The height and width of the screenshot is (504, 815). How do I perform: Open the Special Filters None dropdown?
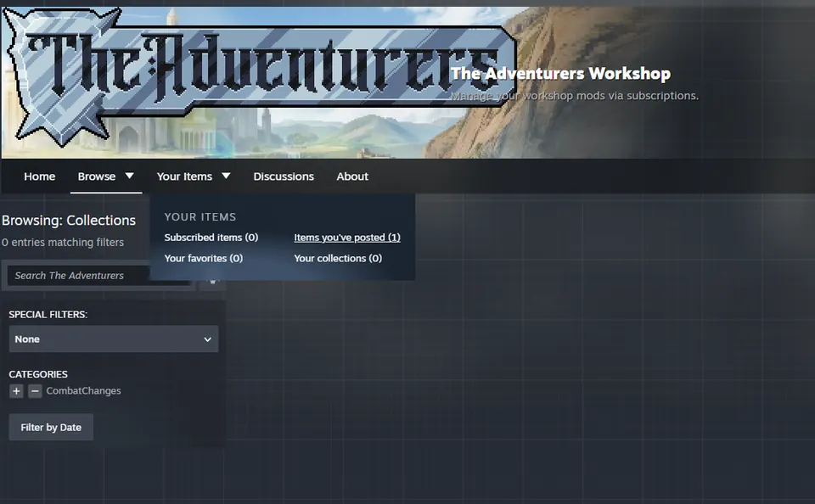pyautogui.click(x=113, y=339)
